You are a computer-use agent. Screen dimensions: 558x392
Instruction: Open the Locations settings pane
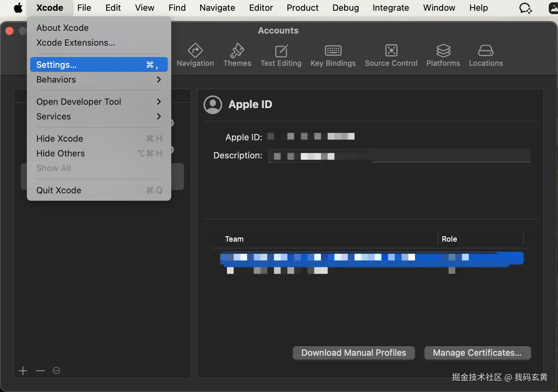pyautogui.click(x=486, y=55)
